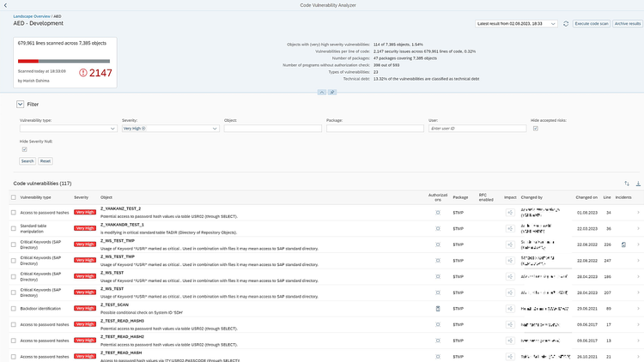Open the Landscape Overview breadcrumb link
This screenshot has height=362, width=644.
tap(32, 16)
